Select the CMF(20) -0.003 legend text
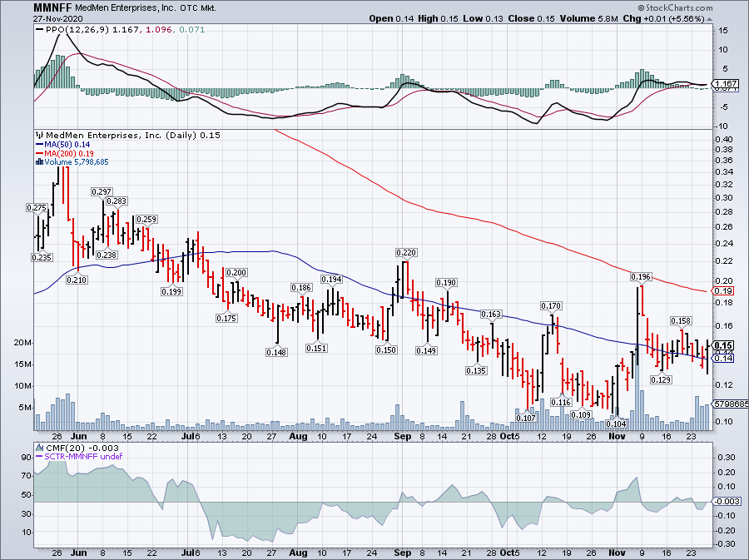The width and height of the screenshot is (749, 560). tap(82, 448)
